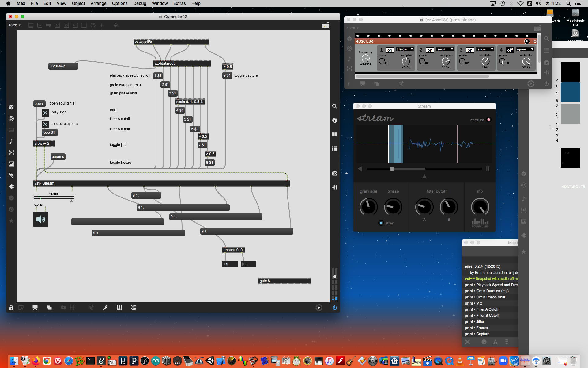
Task: Open the audio notes browser icon
Action: tap(11, 141)
